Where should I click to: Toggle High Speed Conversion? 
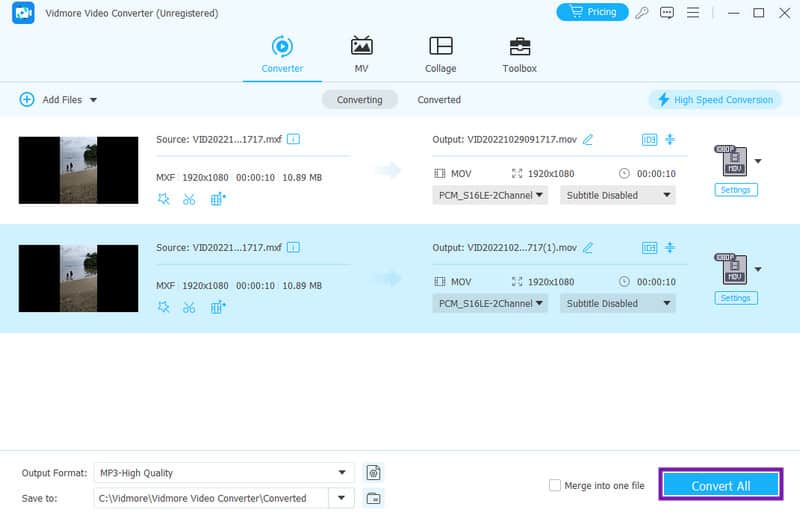[x=714, y=100]
